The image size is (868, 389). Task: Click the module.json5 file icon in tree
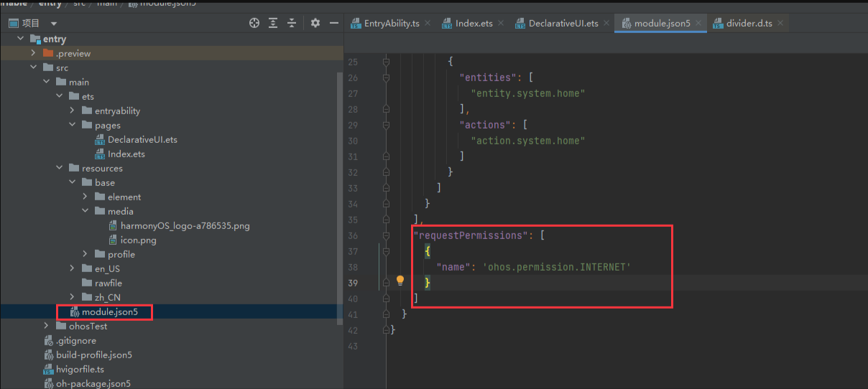coord(74,312)
